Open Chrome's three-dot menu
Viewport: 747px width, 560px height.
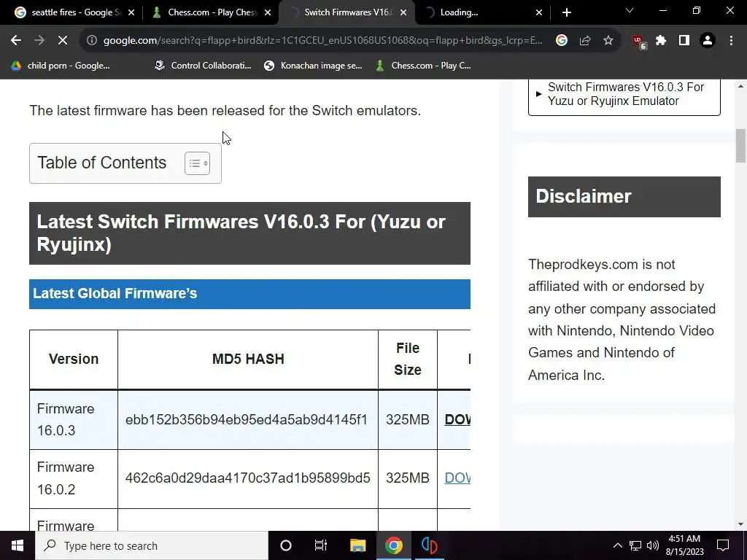731,41
